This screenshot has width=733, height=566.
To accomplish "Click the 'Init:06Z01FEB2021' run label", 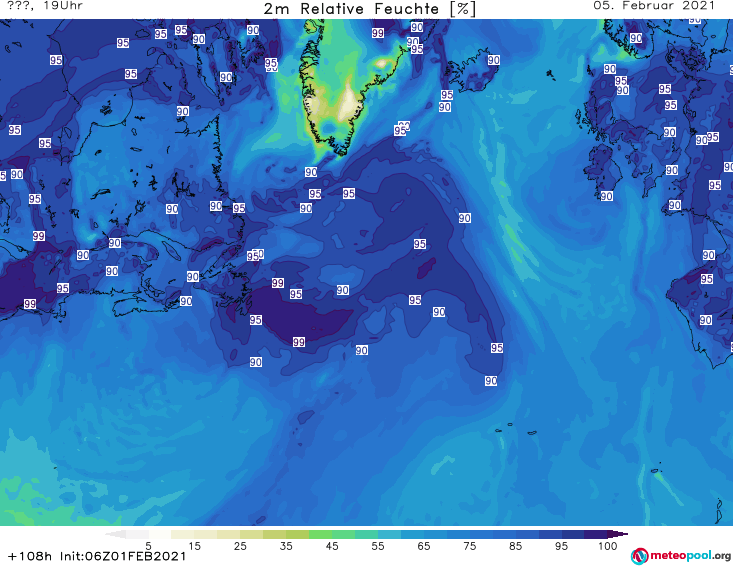I will point(123,556).
